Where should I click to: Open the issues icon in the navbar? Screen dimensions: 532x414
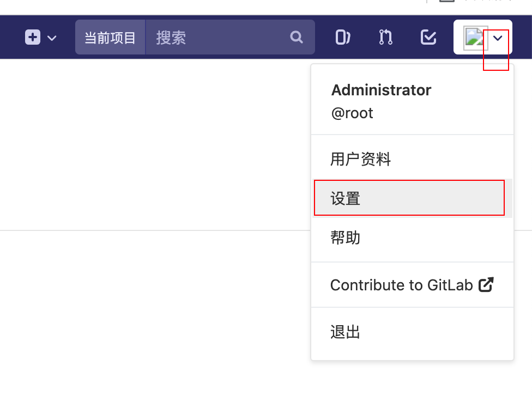point(342,37)
